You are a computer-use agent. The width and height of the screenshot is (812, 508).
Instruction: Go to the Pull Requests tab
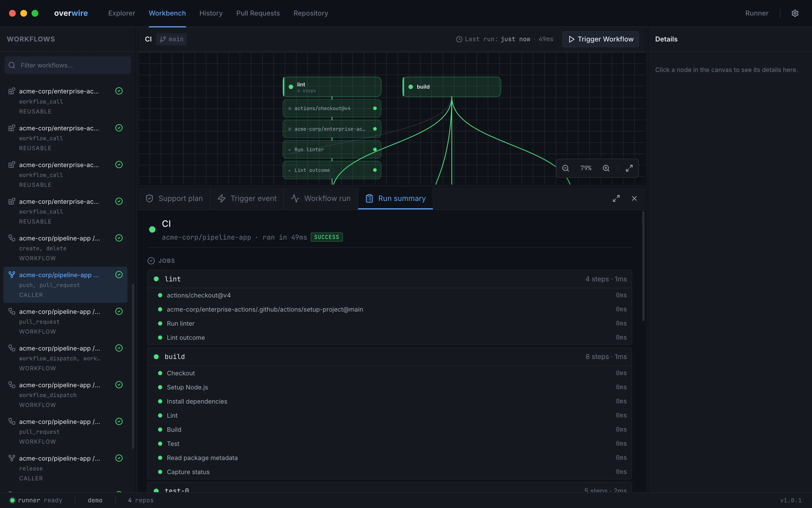click(258, 13)
